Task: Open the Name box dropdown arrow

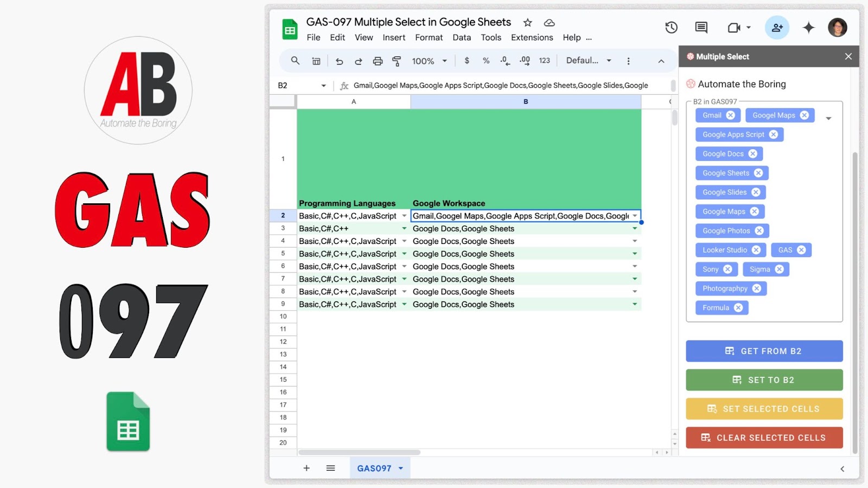Action: point(324,86)
